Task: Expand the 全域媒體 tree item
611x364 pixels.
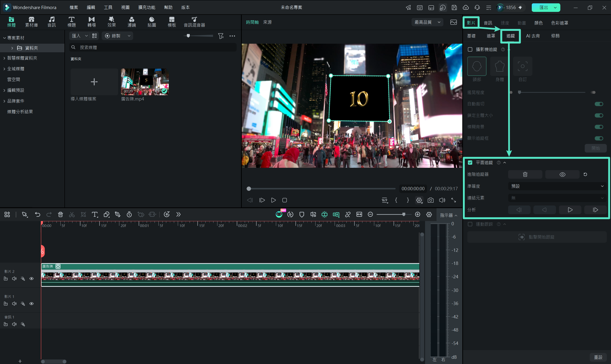Action: pos(4,69)
